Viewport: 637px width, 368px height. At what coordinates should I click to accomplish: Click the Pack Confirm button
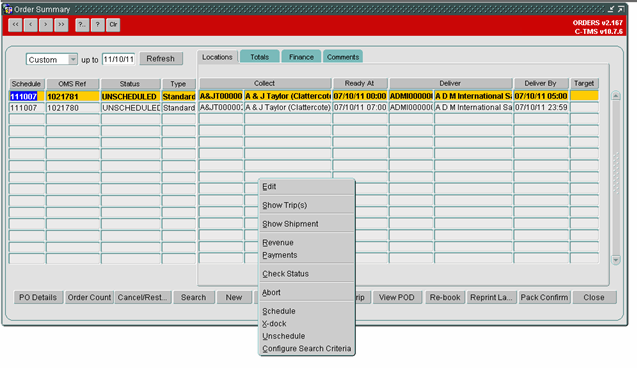[x=544, y=297]
